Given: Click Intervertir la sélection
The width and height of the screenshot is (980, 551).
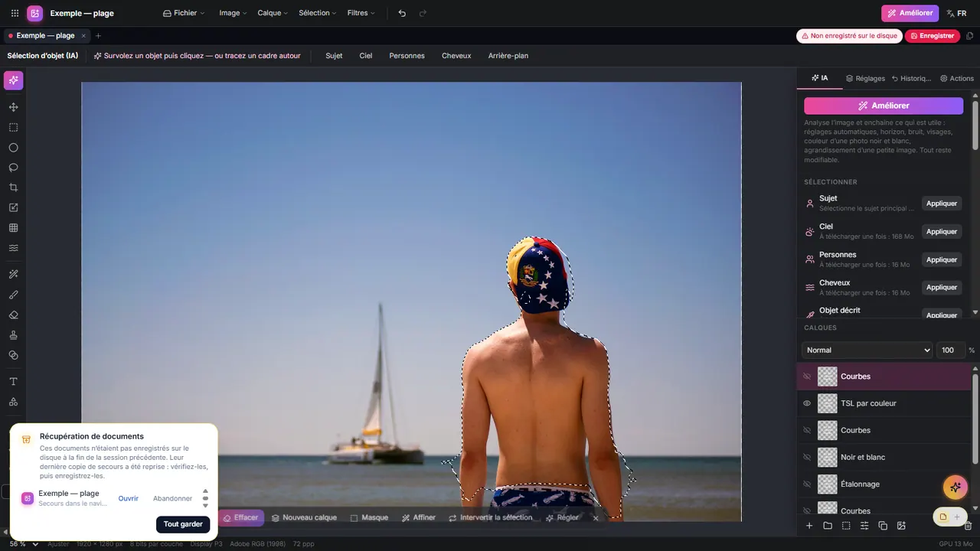Looking at the screenshot, I should click(490, 518).
